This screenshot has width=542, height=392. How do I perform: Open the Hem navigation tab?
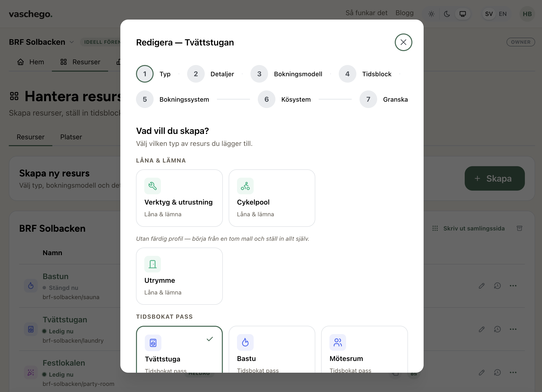click(31, 62)
